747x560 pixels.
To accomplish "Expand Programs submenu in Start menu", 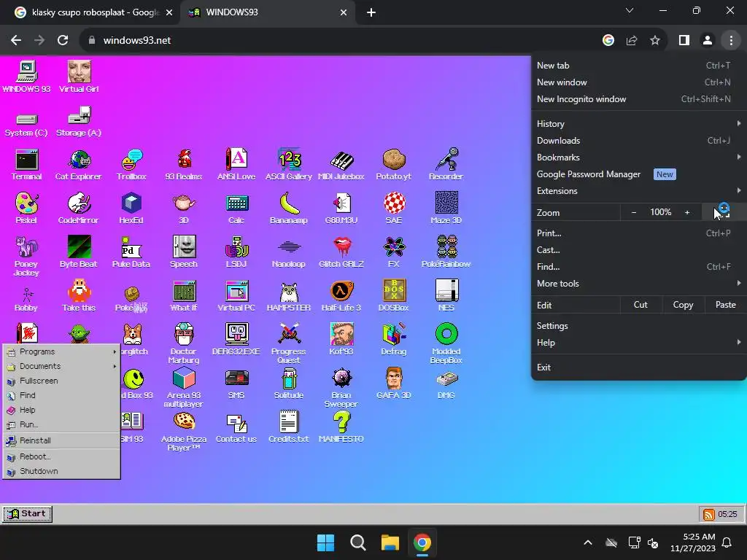I will pyautogui.click(x=61, y=351).
